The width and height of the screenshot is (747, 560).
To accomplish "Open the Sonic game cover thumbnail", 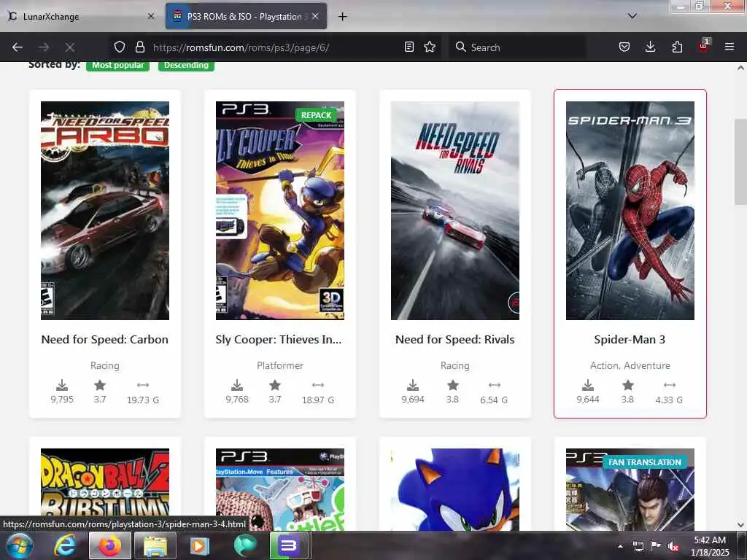I will [455, 489].
